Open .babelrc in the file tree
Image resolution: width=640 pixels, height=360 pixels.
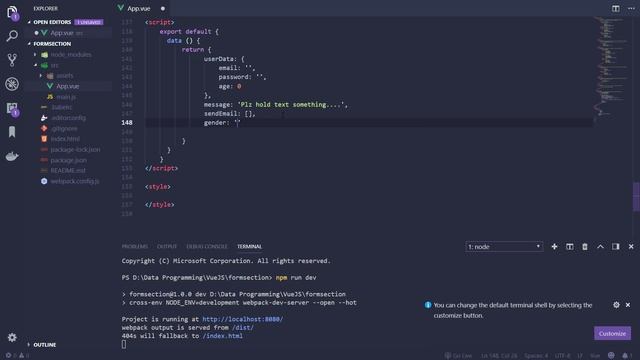click(61, 107)
